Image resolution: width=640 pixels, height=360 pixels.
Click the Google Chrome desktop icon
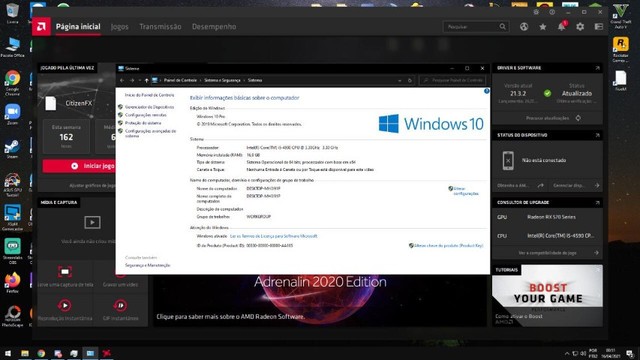coord(12,83)
